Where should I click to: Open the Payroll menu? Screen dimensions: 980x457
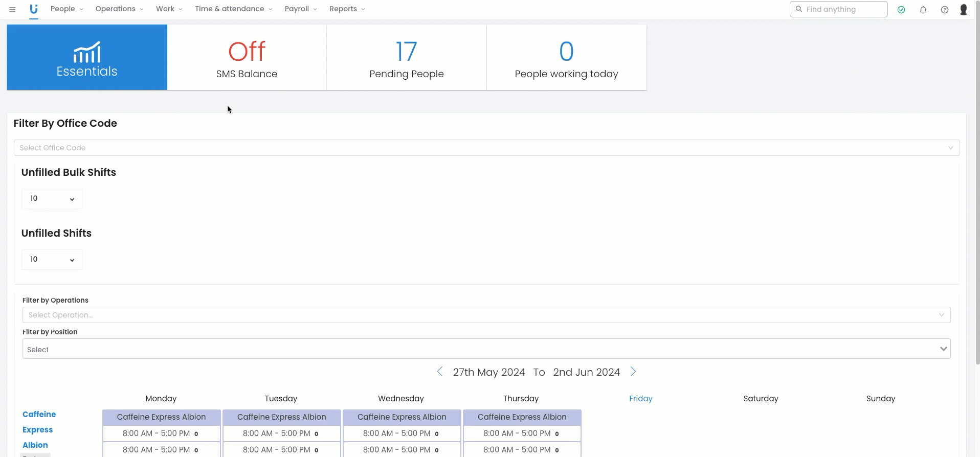click(301, 9)
